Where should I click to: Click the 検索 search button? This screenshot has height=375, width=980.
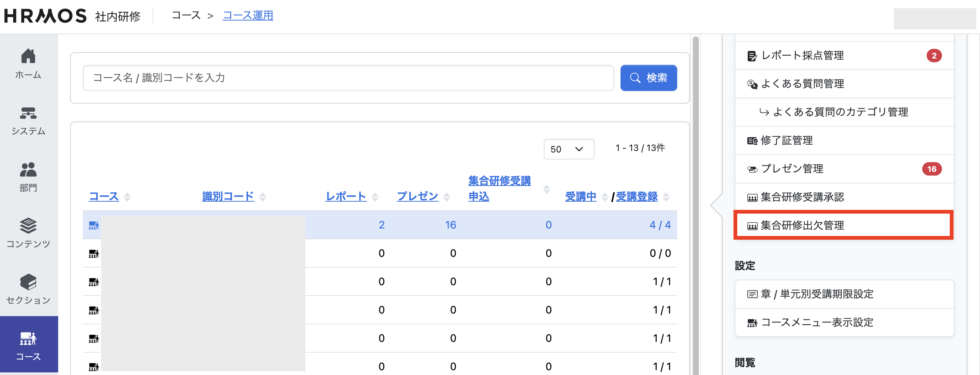tap(648, 78)
